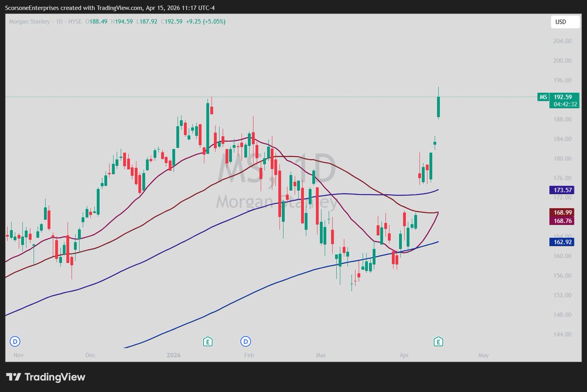Click the 176.00 price axis value
Image resolution: width=587 pixels, height=392 pixels.
tap(563, 178)
